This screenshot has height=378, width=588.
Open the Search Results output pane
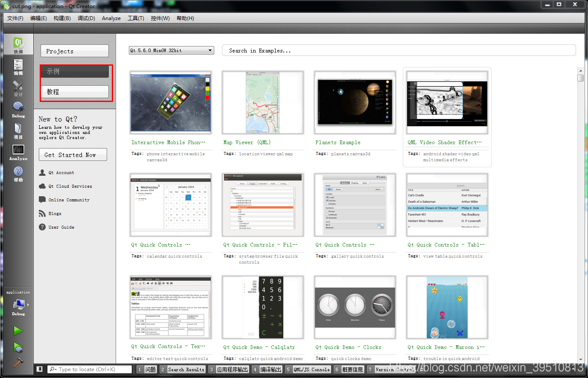183,369
